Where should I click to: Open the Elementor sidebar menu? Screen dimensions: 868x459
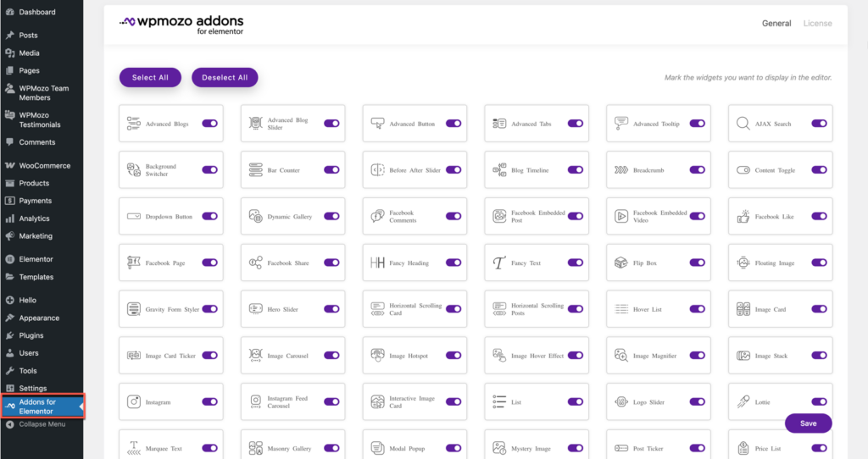click(36, 259)
